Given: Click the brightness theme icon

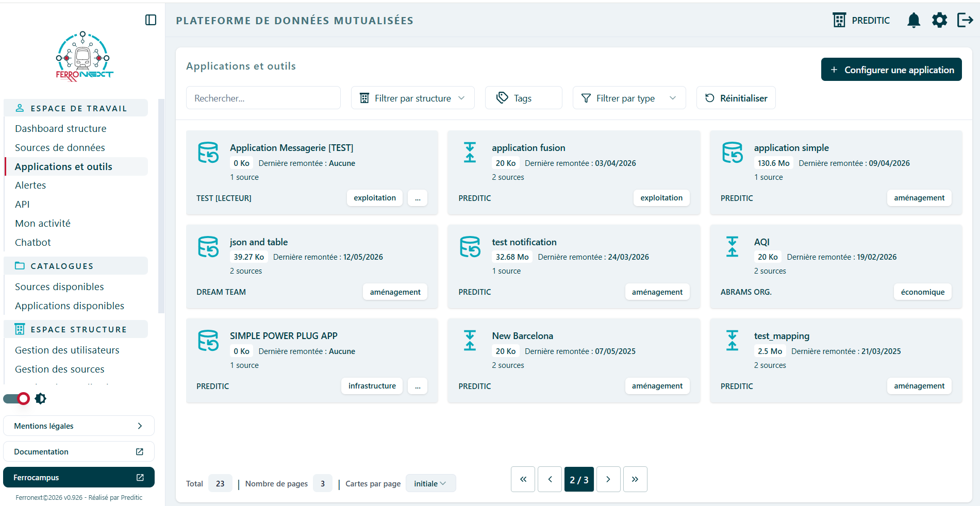Looking at the screenshot, I should coord(41,398).
